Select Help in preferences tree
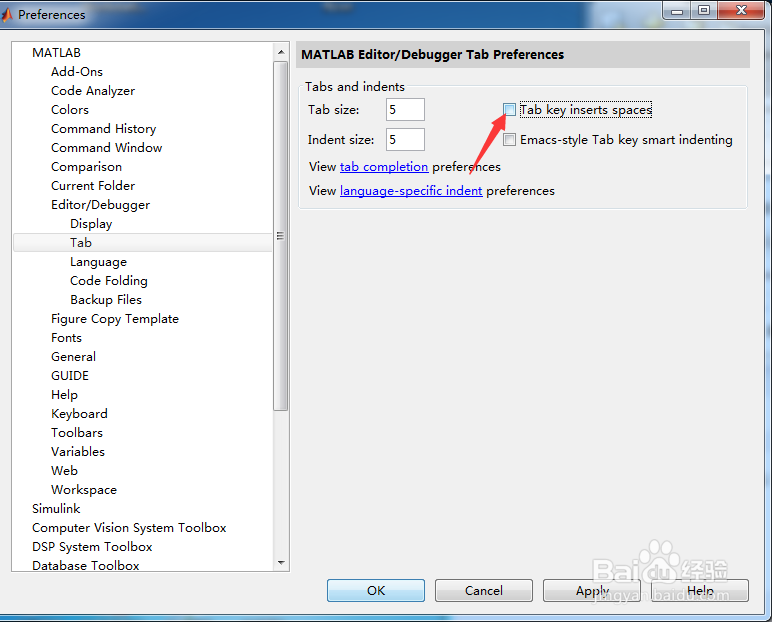 click(64, 395)
